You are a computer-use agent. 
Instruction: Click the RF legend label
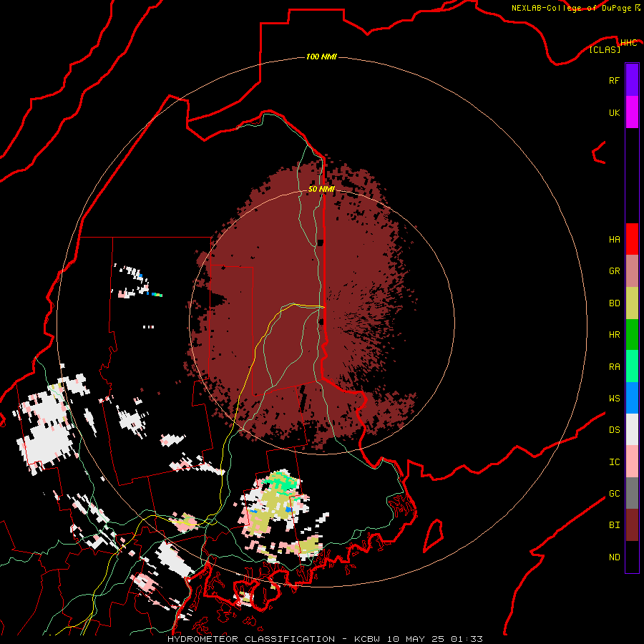(614, 80)
